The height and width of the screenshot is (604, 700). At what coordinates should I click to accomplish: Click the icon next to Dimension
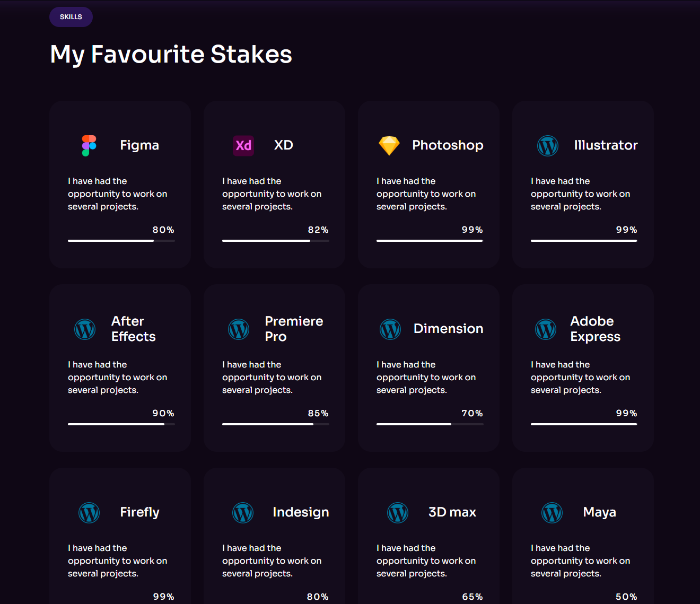(390, 329)
